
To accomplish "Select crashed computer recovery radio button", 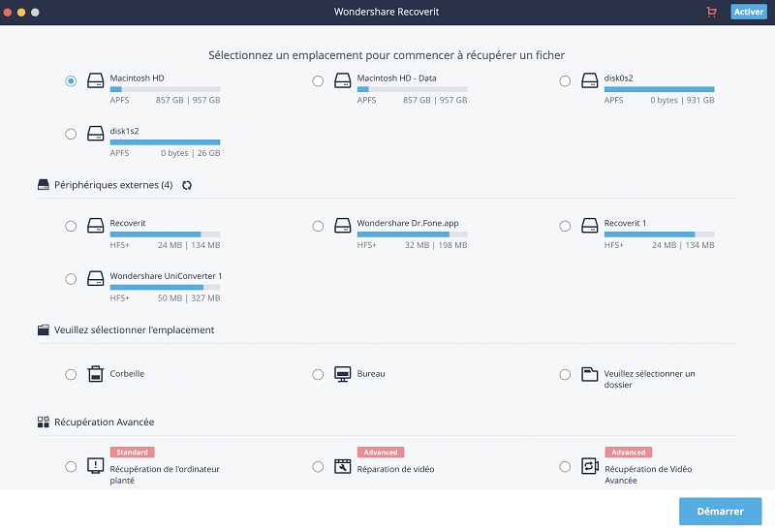I will click(x=71, y=467).
